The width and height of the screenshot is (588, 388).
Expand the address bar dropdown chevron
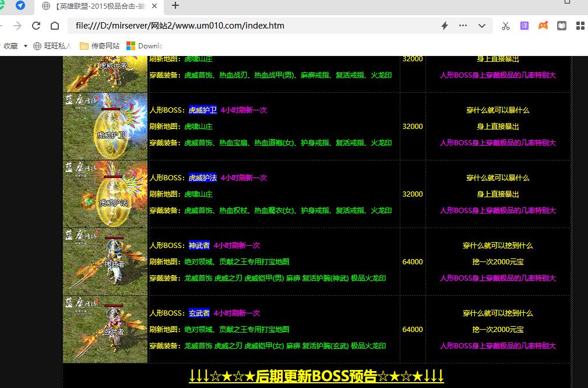point(482,26)
